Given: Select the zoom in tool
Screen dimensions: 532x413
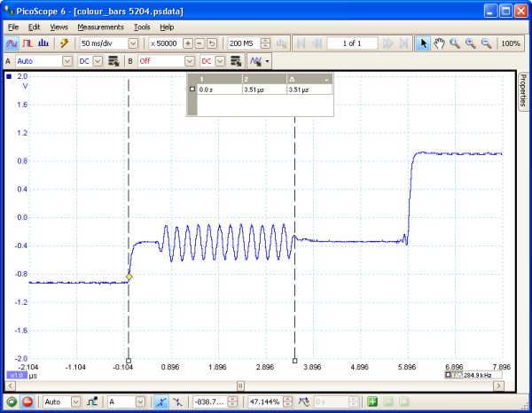Looking at the screenshot, I should (x=471, y=43).
